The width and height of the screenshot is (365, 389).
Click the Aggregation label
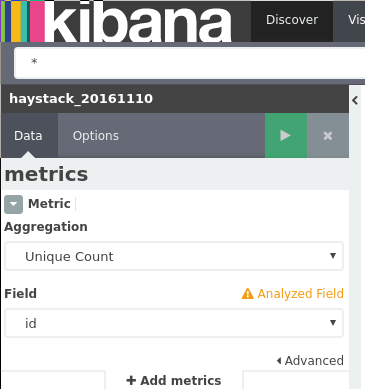46,227
